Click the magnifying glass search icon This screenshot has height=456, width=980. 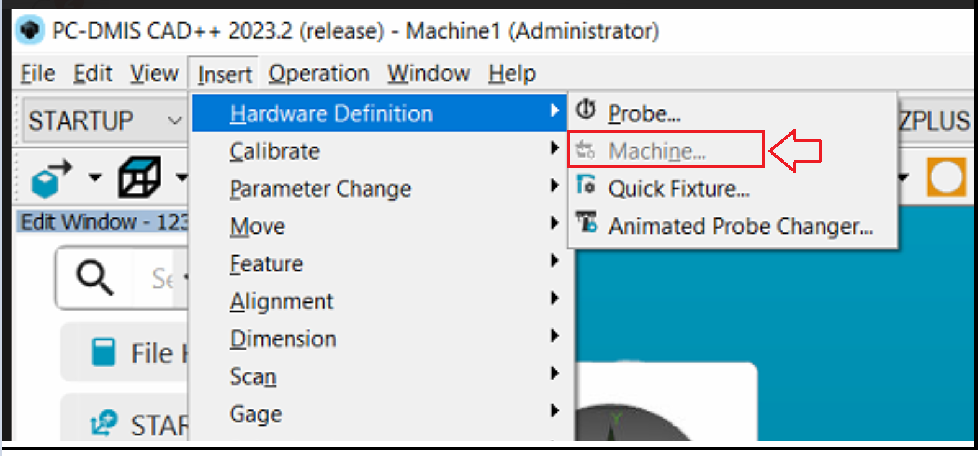tap(94, 277)
